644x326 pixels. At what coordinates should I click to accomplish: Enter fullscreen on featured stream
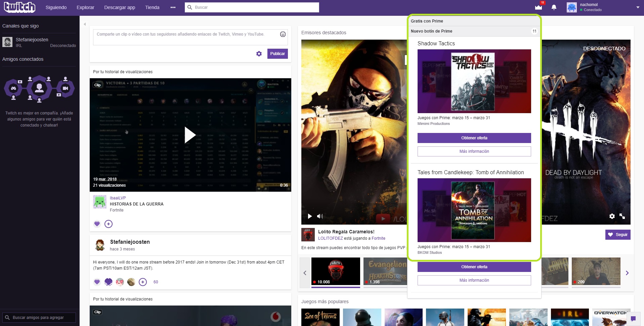tap(622, 216)
